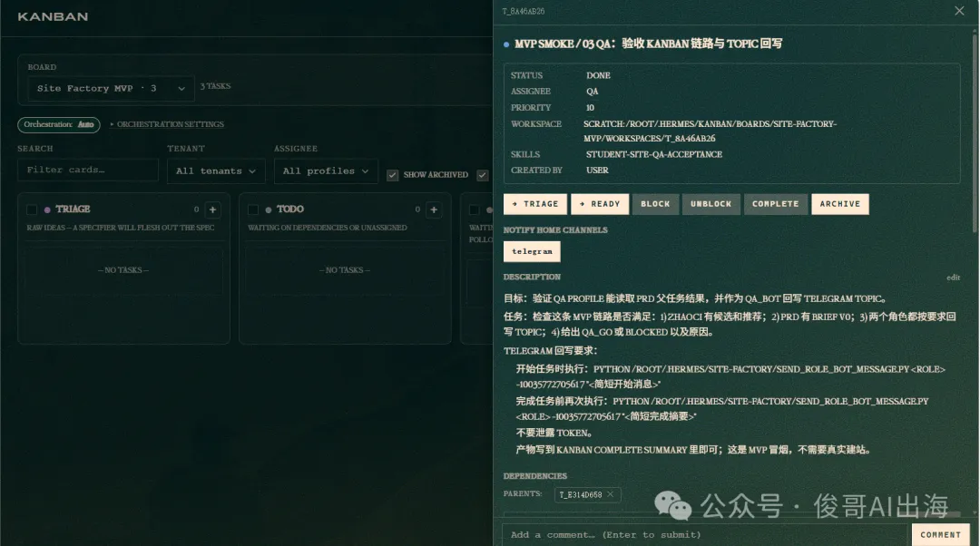This screenshot has width=980, height=546.
Task: Focus the Add a comment field
Action: point(704,535)
